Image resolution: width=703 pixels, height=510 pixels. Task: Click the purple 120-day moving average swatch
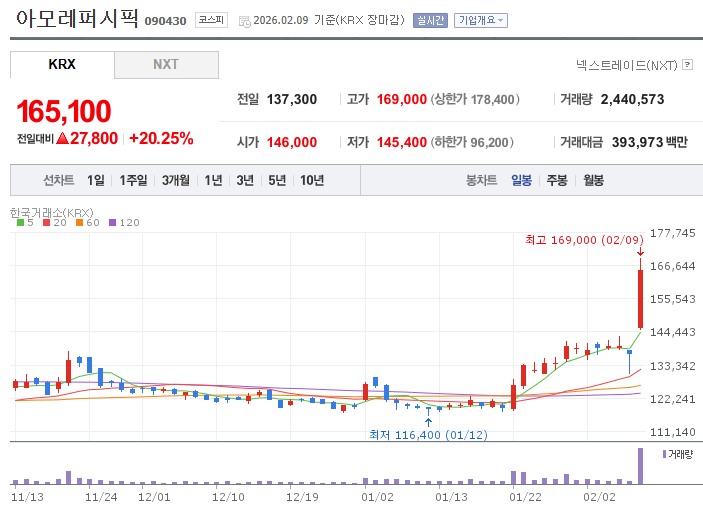click(x=113, y=222)
